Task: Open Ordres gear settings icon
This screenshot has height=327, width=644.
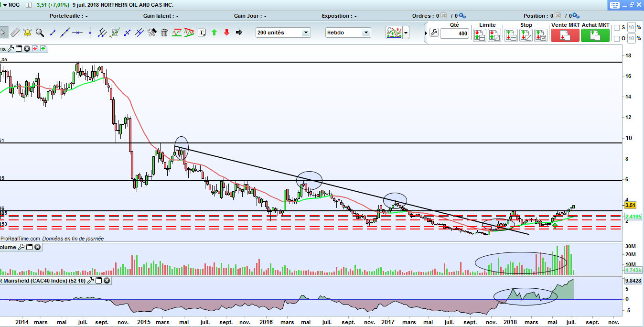Action: 462,16
